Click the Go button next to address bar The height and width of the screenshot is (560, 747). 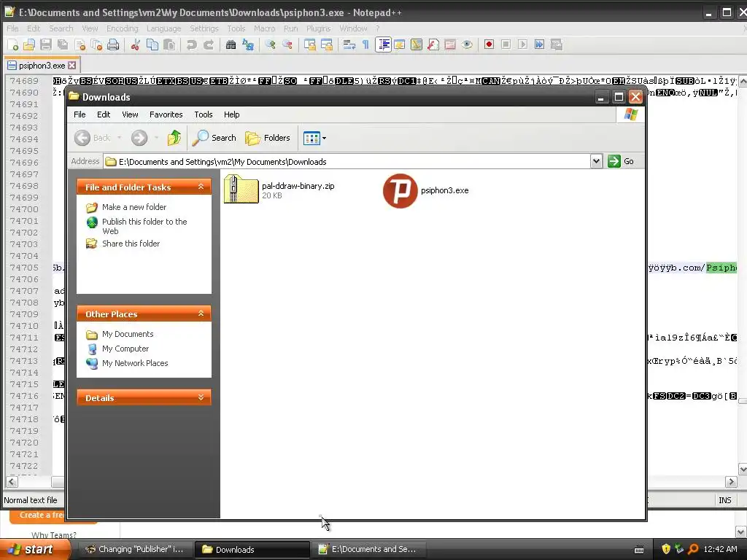pos(622,161)
